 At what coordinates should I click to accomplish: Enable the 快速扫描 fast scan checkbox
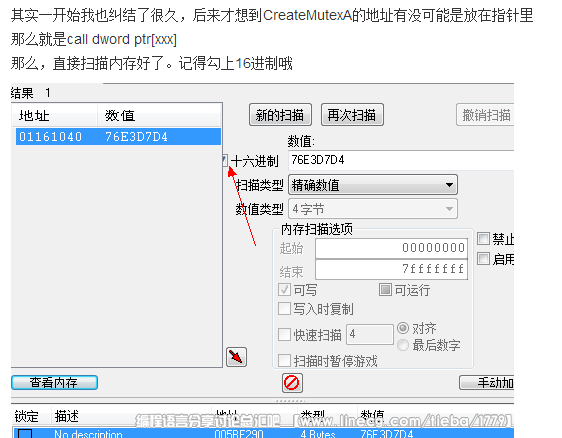[x=284, y=335]
